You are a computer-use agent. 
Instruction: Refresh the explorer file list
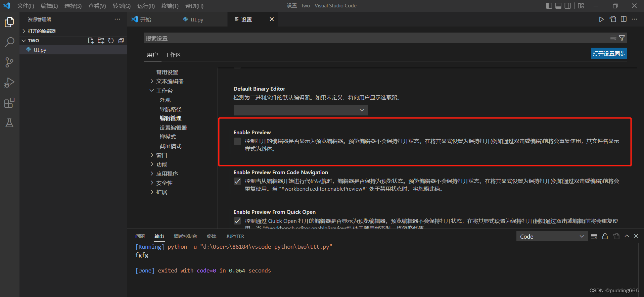click(x=111, y=41)
